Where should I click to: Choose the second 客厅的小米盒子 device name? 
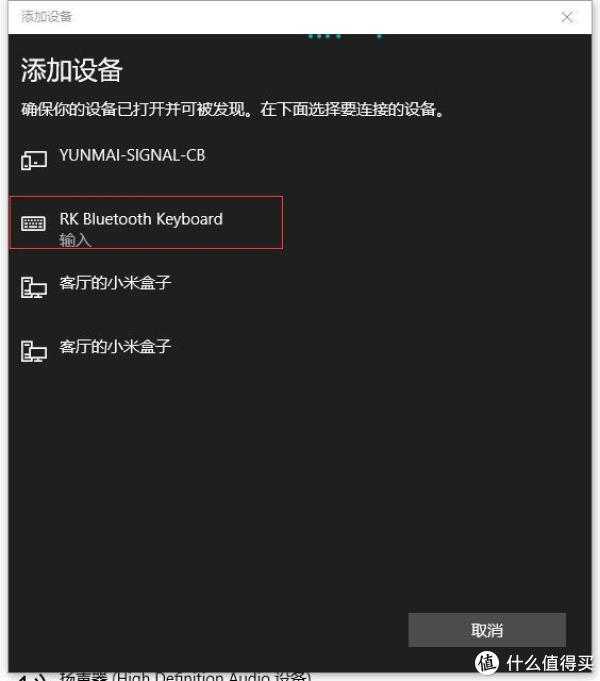coord(115,347)
